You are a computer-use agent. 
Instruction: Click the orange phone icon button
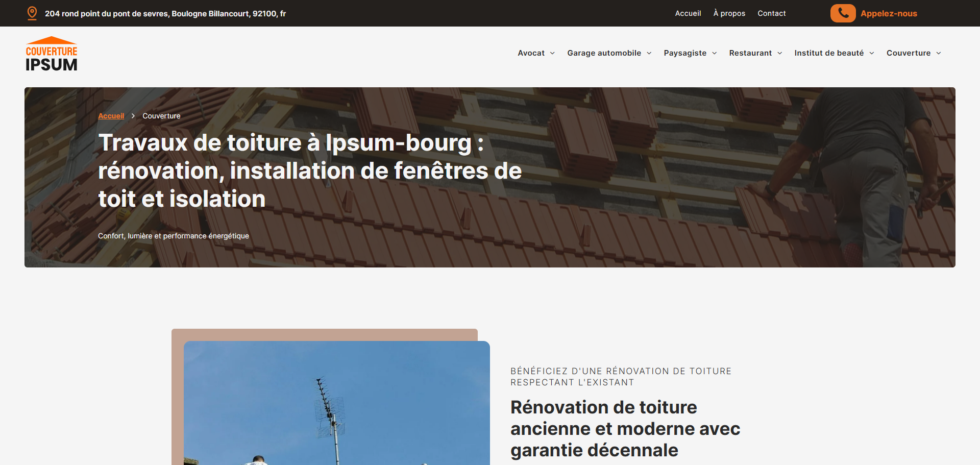843,13
